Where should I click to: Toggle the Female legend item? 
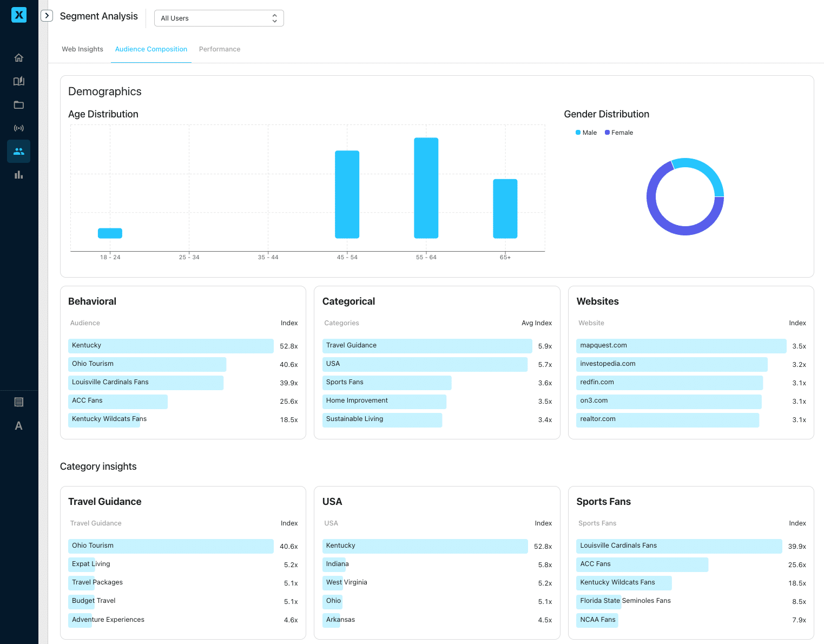(619, 133)
